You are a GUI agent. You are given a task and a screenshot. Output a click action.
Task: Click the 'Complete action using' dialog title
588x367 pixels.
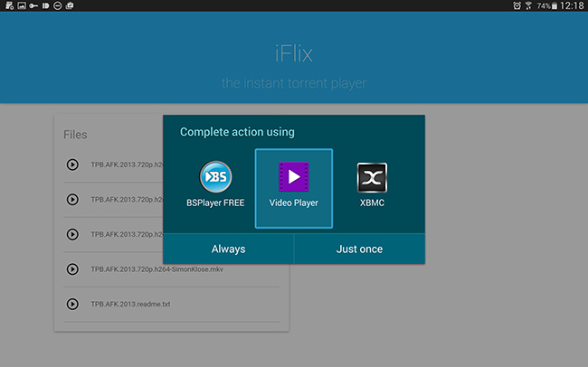click(x=237, y=132)
